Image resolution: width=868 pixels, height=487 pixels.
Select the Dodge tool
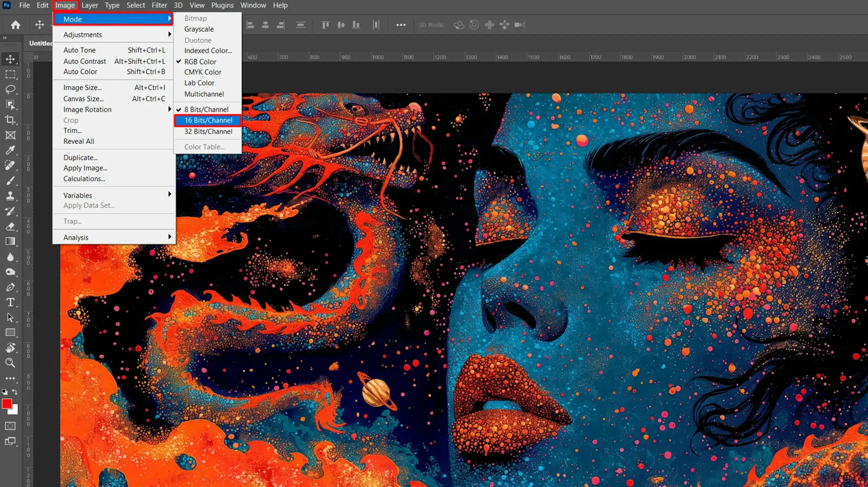(10, 272)
